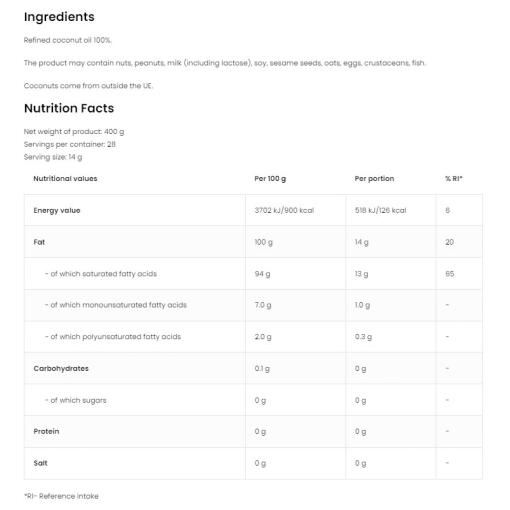
Task: Select the Refined coconut oil 100% text
Action: tap(67, 40)
